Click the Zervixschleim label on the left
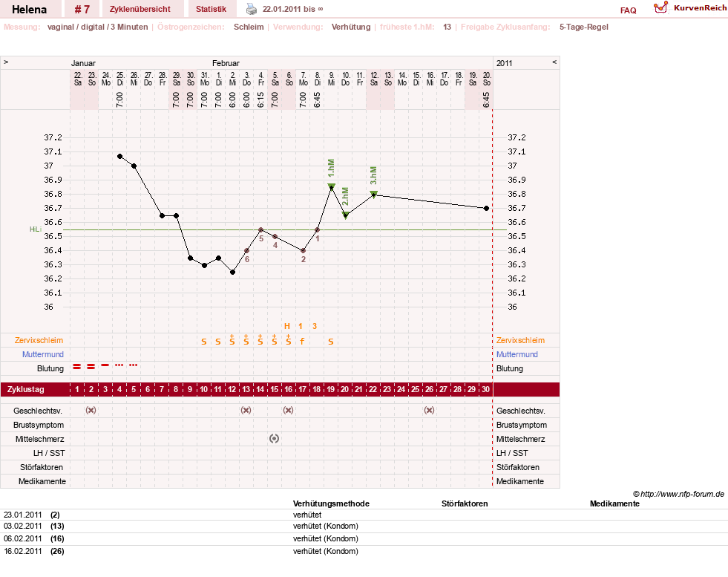 tap(39, 340)
